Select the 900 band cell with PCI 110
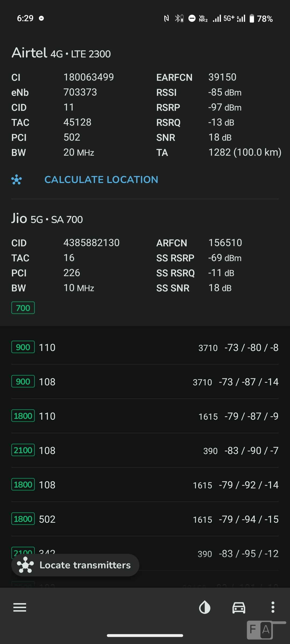The image size is (290, 644). [x=145, y=347]
